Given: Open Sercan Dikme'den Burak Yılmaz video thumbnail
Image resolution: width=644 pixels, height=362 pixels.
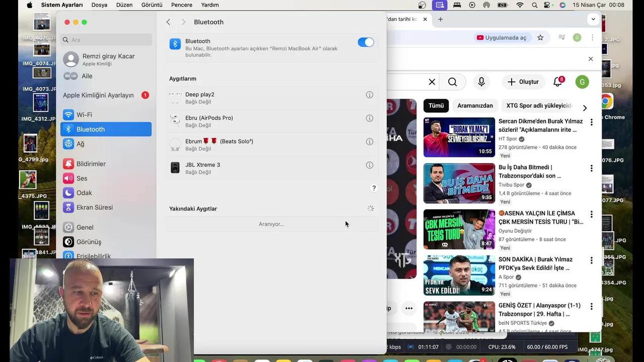Looking at the screenshot, I should (x=459, y=137).
